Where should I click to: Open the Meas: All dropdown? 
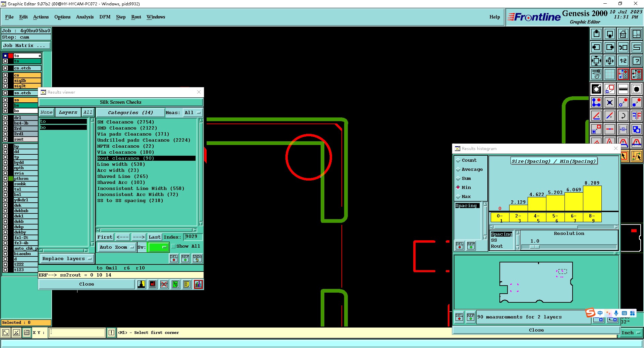pyautogui.click(x=193, y=113)
